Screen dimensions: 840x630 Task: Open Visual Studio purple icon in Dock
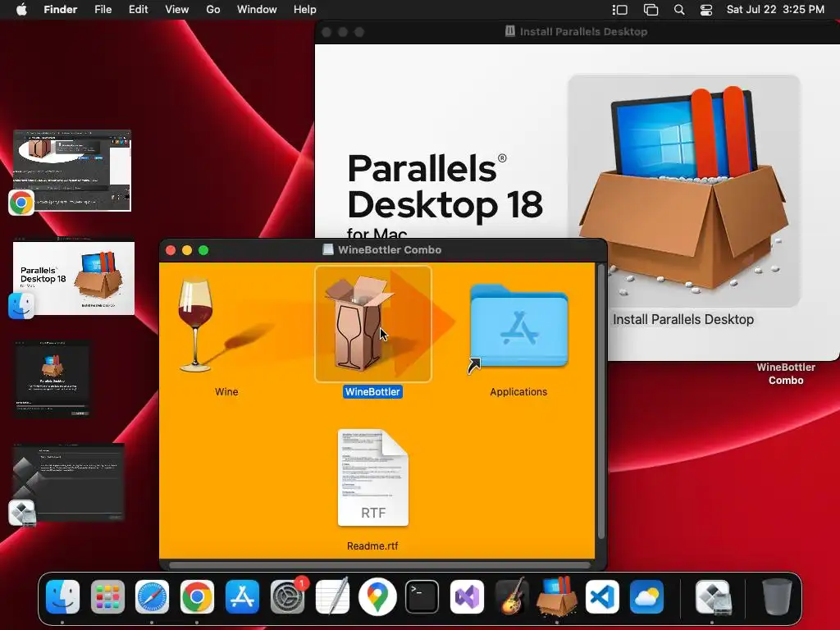[467, 596]
